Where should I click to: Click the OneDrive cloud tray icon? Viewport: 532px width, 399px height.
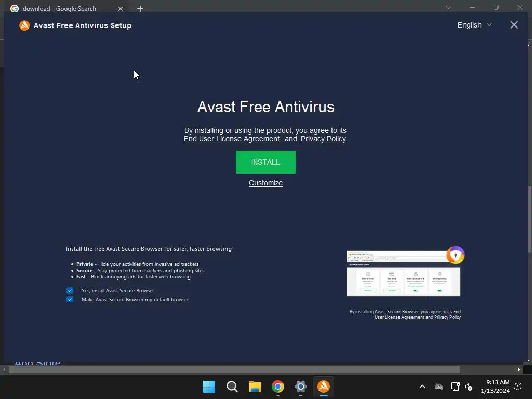pyautogui.click(x=439, y=387)
